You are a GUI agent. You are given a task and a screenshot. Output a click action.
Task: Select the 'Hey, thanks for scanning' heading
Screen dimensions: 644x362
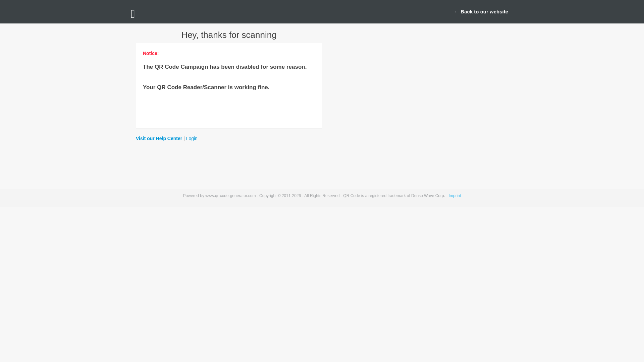click(229, 35)
